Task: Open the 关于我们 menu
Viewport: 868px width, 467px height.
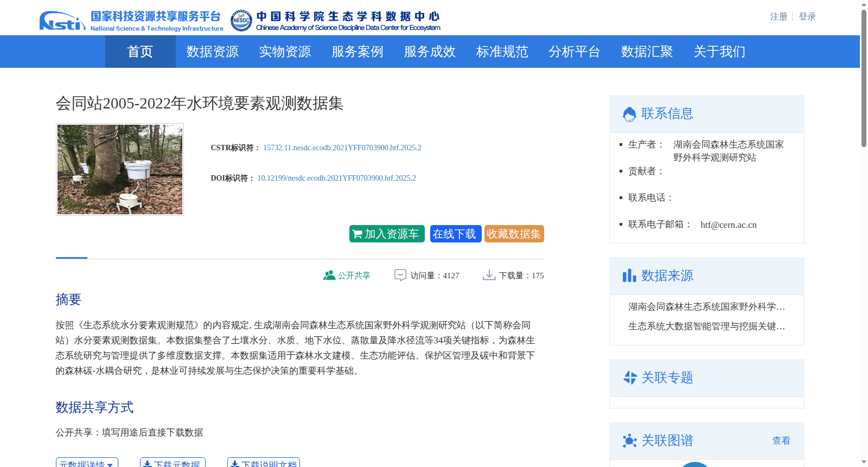Action: pos(719,52)
